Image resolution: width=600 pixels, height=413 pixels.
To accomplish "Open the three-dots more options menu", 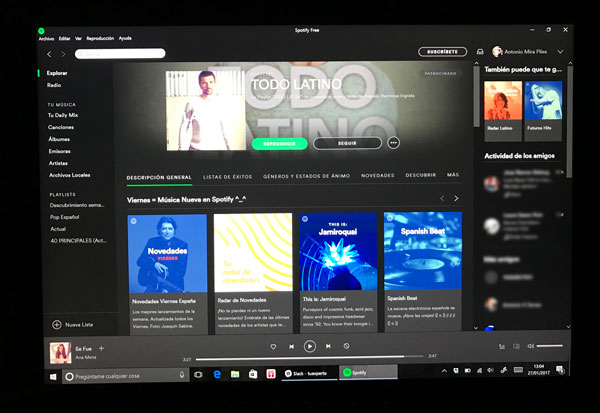I will (393, 143).
